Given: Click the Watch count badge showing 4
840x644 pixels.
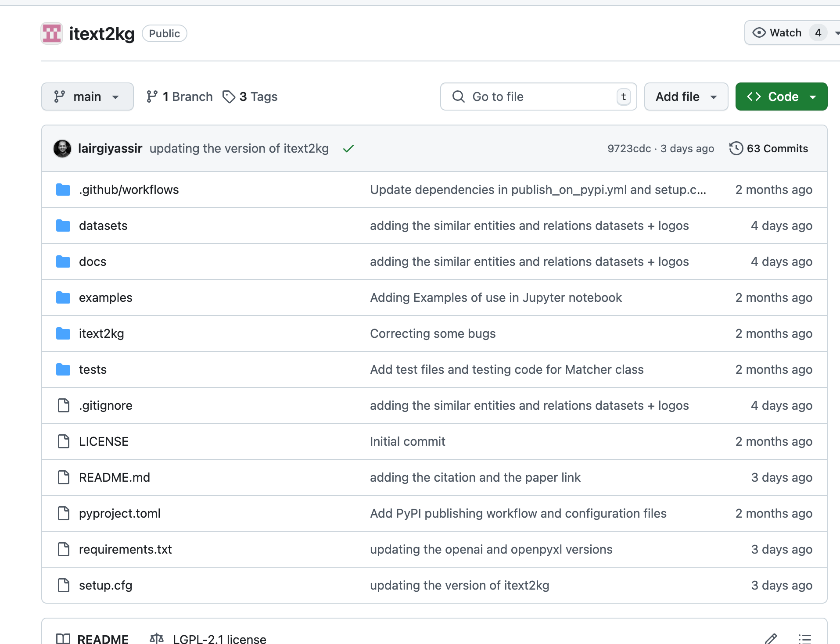Looking at the screenshot, I should pos(818,33).
